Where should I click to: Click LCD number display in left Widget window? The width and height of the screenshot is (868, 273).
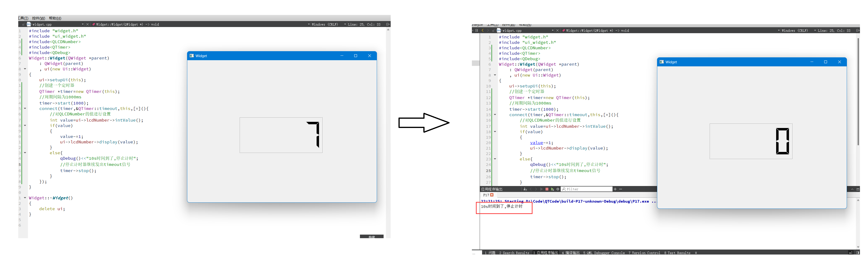tap(281, 135)
